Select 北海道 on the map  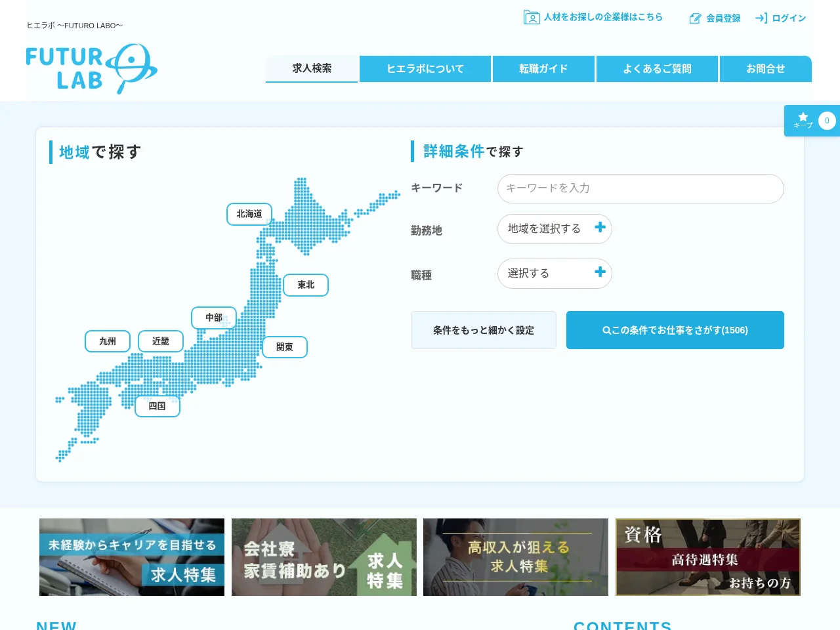pos(249,214)
